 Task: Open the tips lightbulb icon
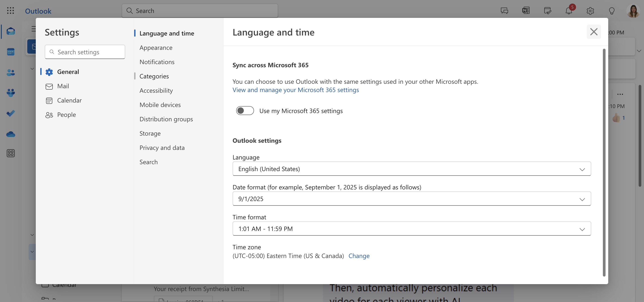click(612, 11)
